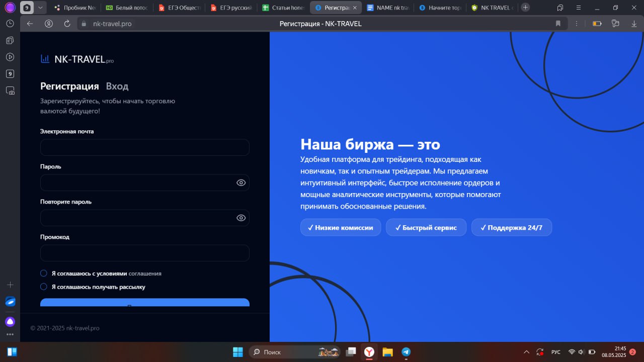
Task: Open the tab group counter showing 9
Action: click(27, 8)
